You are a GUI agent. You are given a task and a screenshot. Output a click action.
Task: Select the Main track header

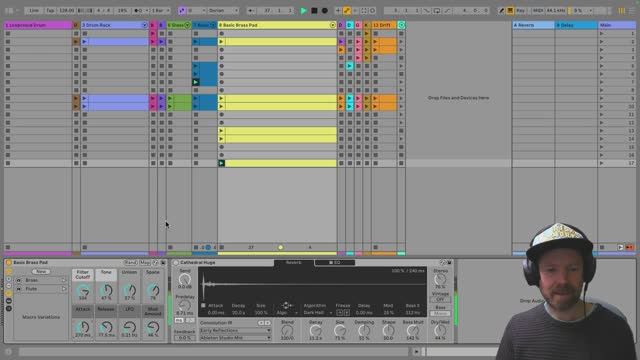click(617, 25)
